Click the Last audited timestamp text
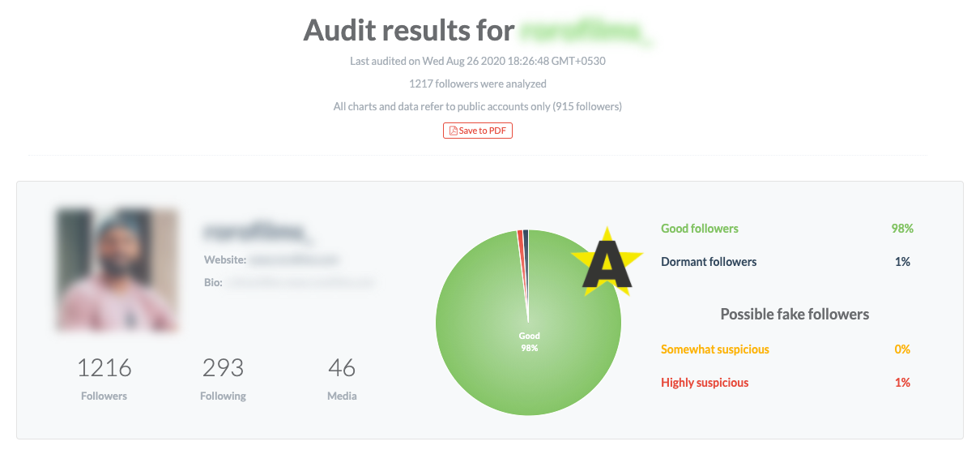 (x=478, y=61)
